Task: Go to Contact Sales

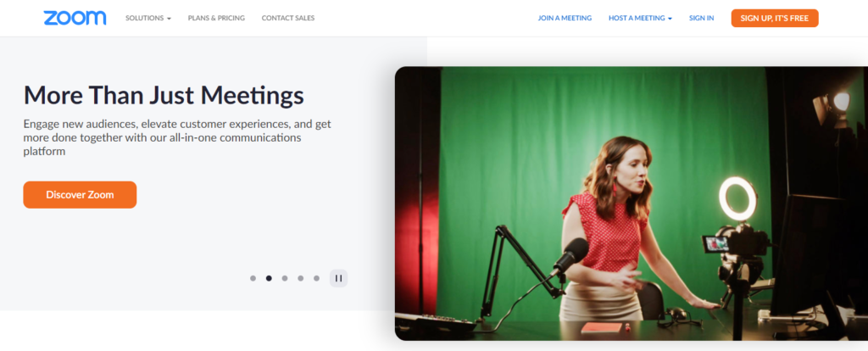Action: 287,18
